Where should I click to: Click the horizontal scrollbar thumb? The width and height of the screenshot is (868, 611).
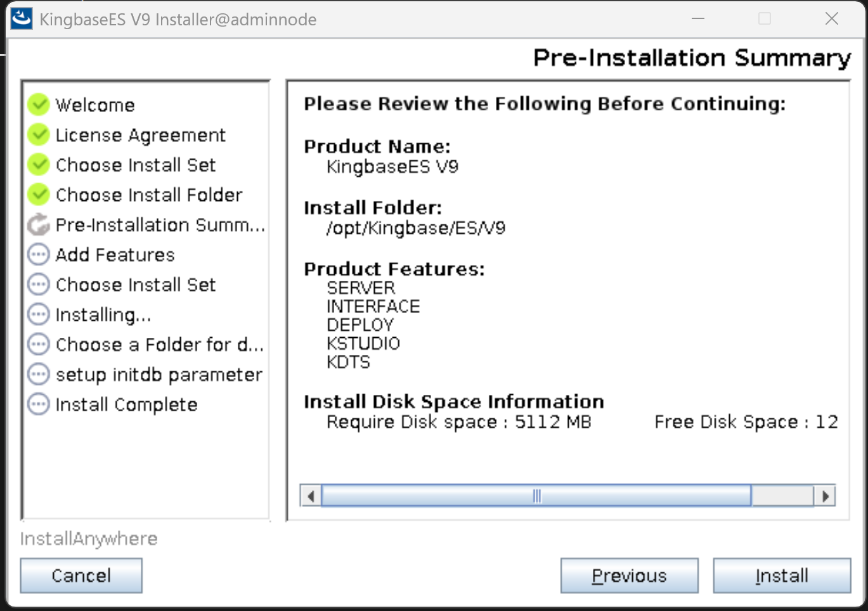(x=536, y=496)
